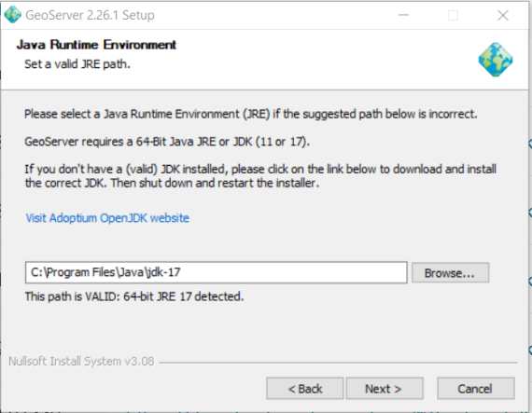Click the divider line beside the Nullsoft label
This screenshot has height=413, width=532.
point(338,363)
